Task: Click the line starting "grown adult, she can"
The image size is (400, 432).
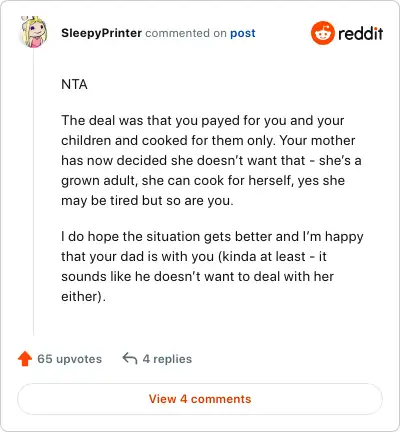Action: 203,181
